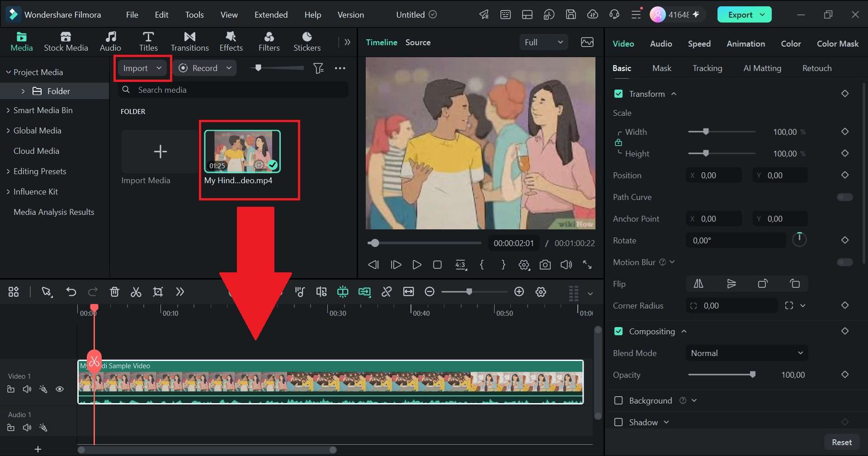The height and width of the screenshot is (456, 868).
Task: Switch to the Speed tab
Action: click(x=699, y=43)
